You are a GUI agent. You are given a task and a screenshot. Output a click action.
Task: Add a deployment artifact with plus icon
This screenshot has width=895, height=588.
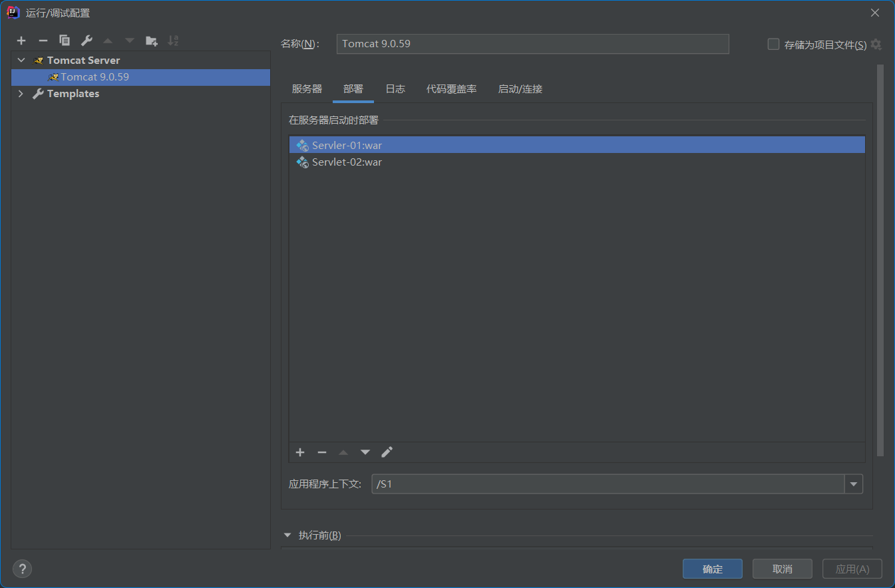(x=300, y=452)
